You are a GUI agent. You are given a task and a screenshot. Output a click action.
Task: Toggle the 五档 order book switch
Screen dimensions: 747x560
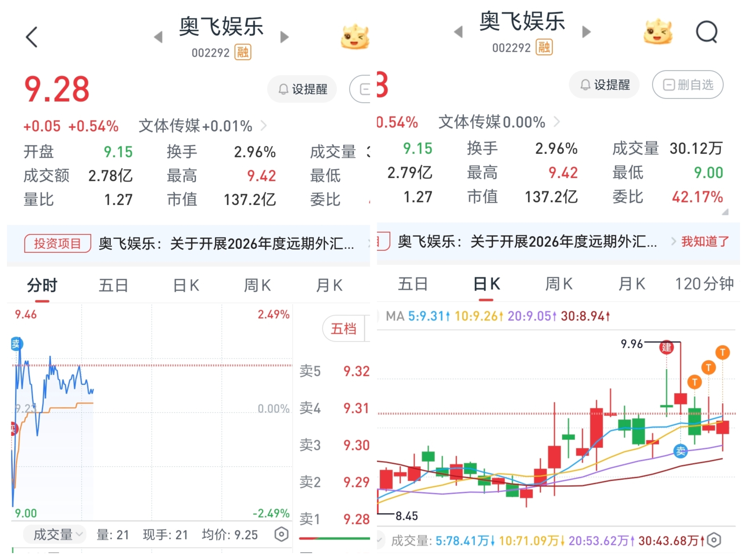pos(344,329)
